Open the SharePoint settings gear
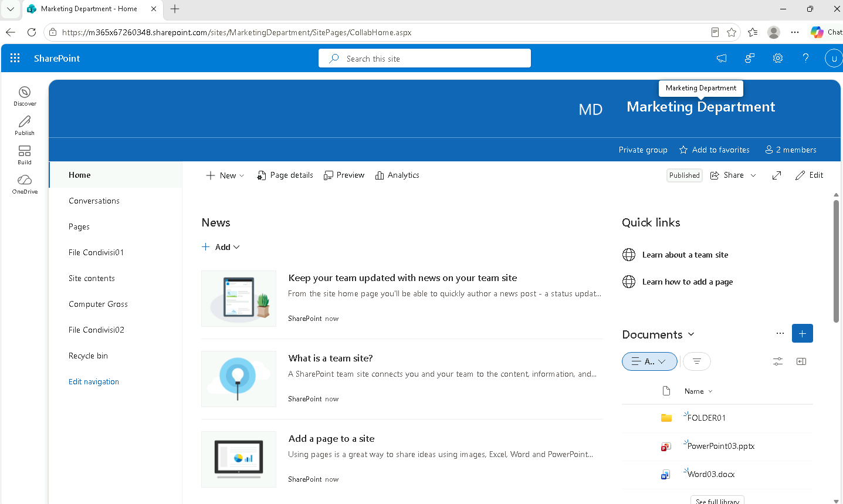Screen dimensions: 843x504 778,58
